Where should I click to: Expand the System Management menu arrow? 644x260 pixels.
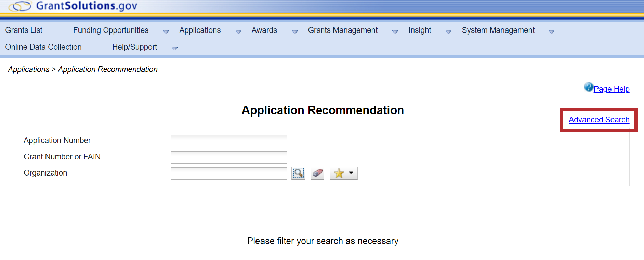(x=551, y=31)
